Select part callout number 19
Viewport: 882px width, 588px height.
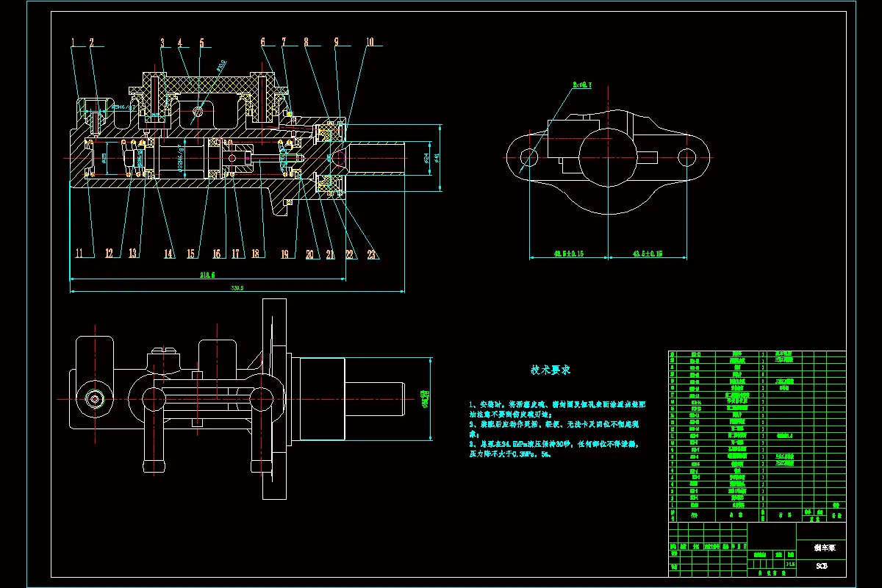point(285,254)
